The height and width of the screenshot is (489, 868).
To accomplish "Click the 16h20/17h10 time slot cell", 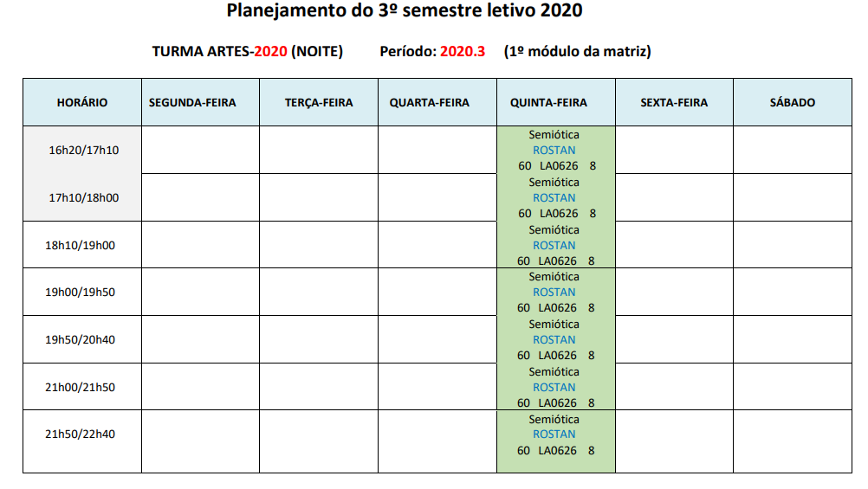I will point(83,151).
